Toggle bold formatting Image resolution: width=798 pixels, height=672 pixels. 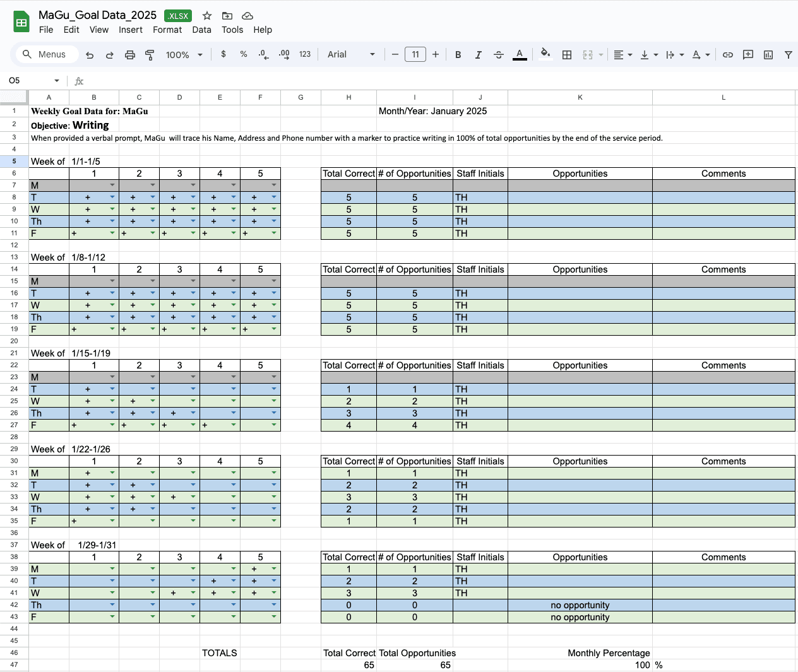458,55
